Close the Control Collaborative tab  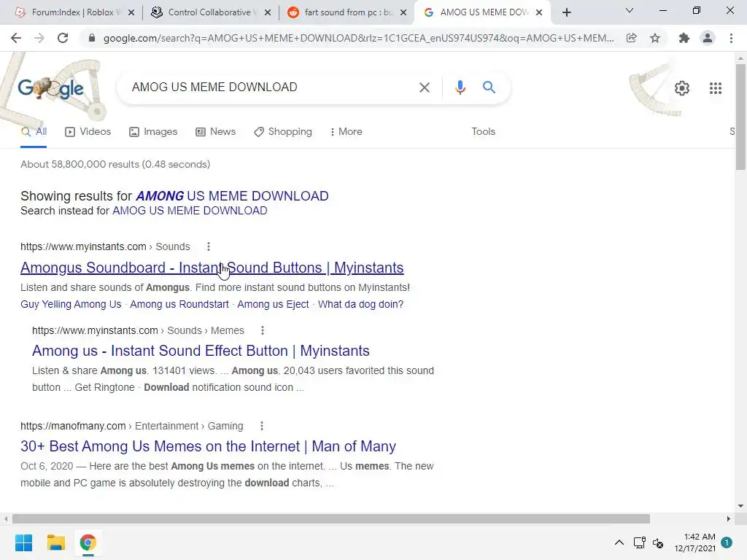coord(268,12)
